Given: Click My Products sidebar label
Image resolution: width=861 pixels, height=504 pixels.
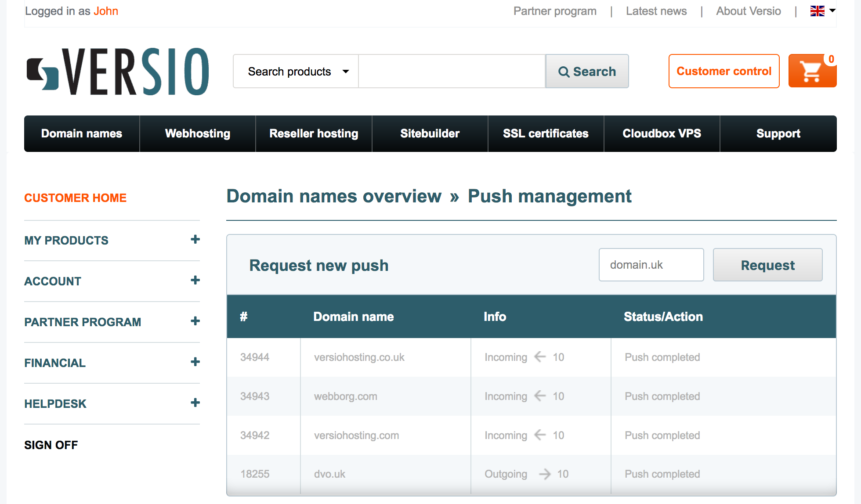Looking at the screenshot, I should [66, 241].
